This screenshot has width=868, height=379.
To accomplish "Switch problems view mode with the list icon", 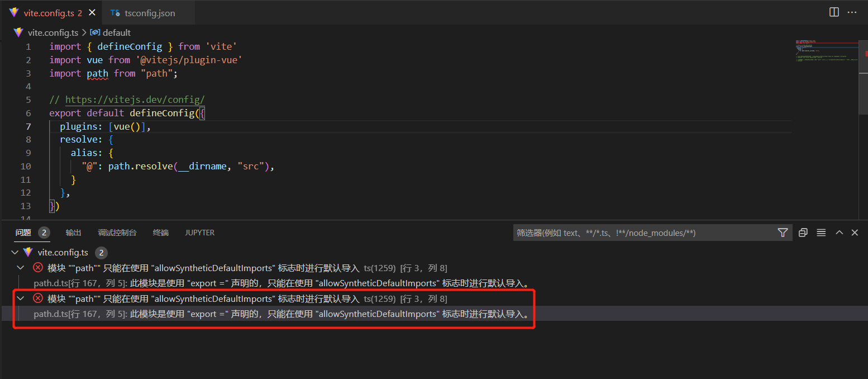I will [x=821, y=233].
